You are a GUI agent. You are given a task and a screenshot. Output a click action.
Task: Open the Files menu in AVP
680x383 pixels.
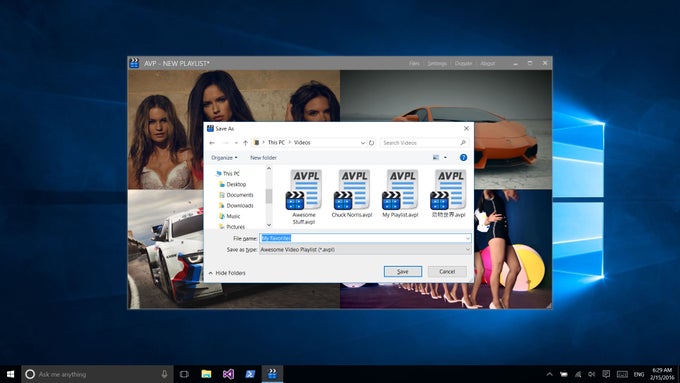(414, 63)
